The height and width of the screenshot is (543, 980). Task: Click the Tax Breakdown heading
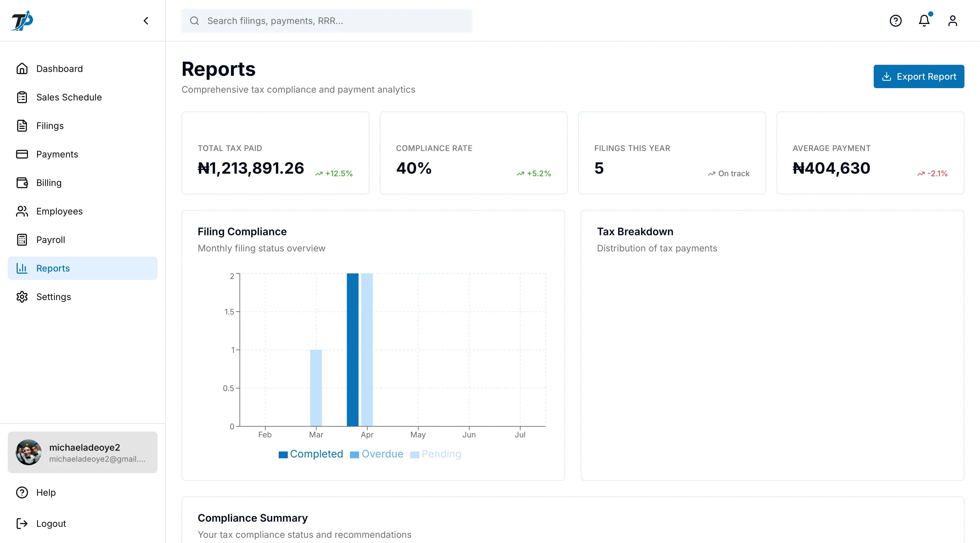pos(635,232)
